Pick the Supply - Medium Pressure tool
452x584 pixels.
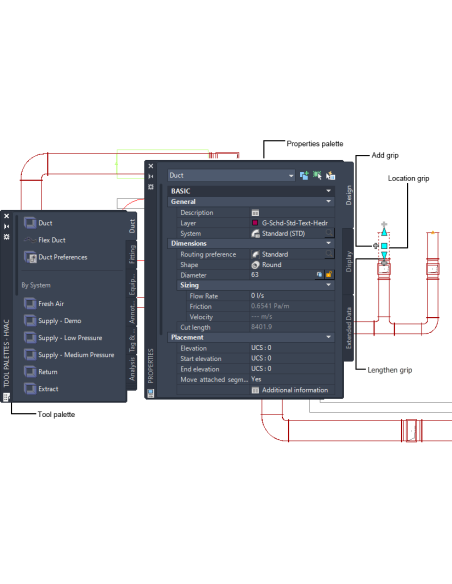(69, 355)
